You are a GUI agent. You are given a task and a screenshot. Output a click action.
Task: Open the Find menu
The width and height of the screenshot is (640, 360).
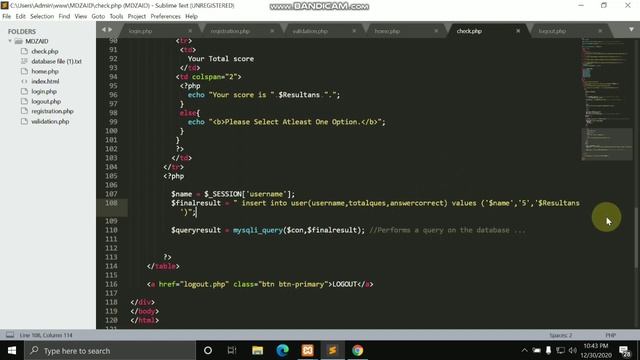pos(64,16)
